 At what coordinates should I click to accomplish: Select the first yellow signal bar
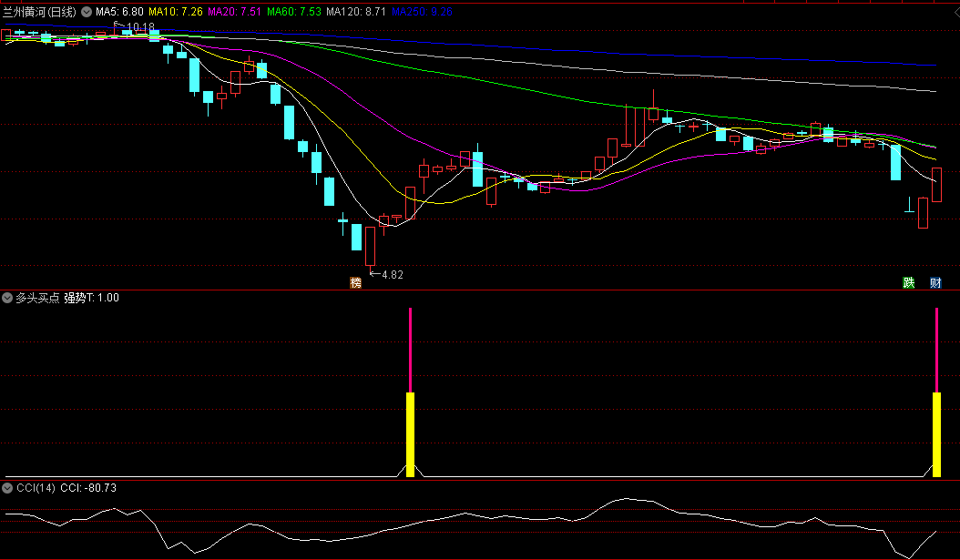click(x=410, y=434)
